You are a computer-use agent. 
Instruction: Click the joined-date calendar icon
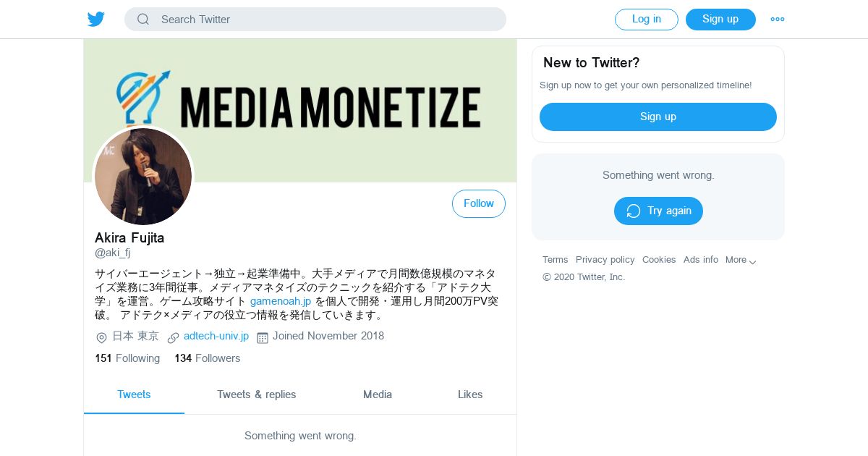[263, 337]
